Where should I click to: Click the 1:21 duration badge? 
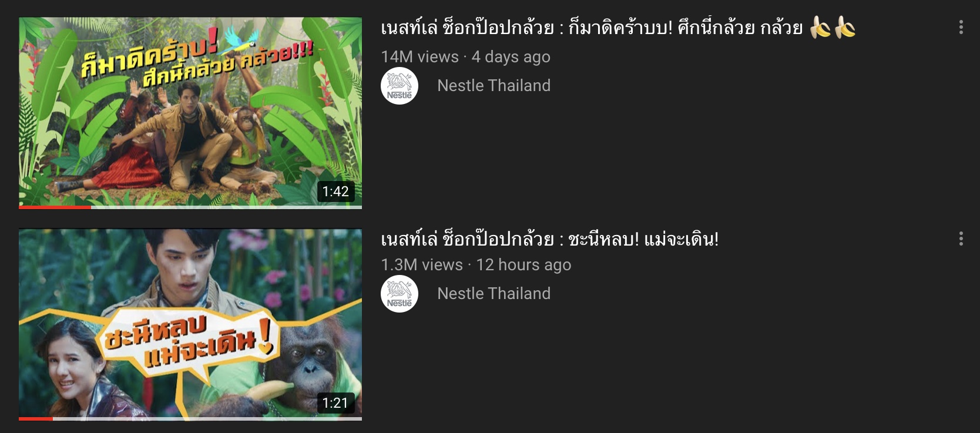point(335,403)
